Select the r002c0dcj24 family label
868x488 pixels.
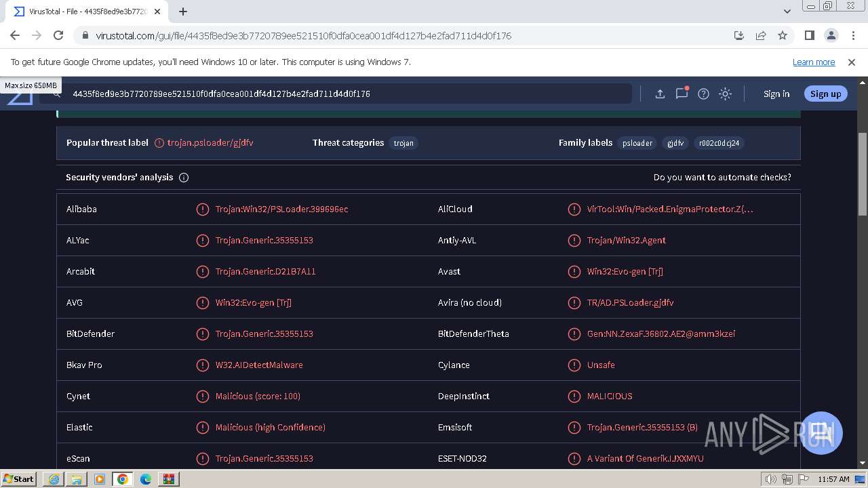pos(719,143)
